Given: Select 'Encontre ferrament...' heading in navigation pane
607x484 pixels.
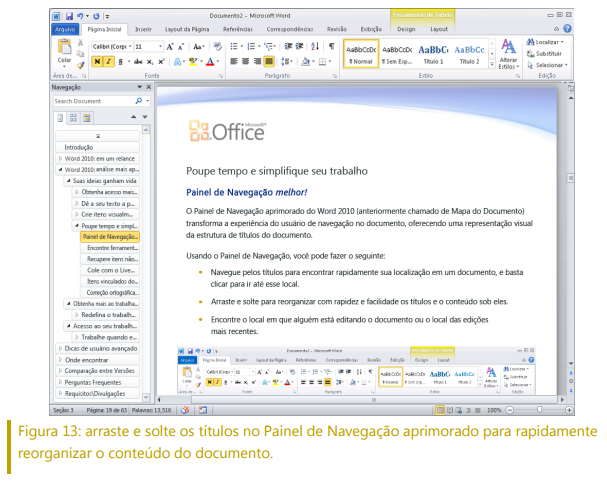Looking at the screenshot, I should (x=111, y=247).
